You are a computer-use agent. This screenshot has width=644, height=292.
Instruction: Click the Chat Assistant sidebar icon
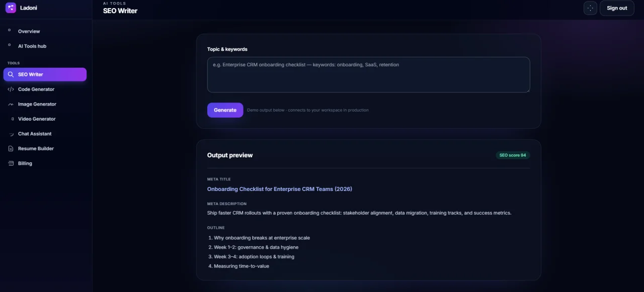coord(12,134)
